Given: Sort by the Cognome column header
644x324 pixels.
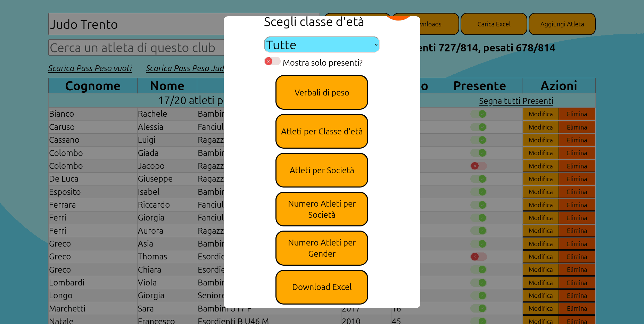Looking at the screenshot, I should pos(93,86).
